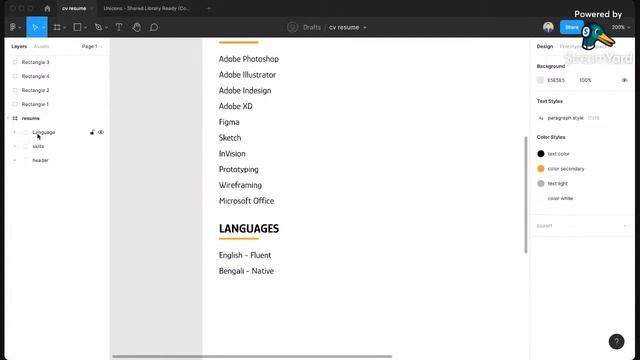Open Pen tool options dropdown arrow
Screen dimensions: 640x360
(106, 28)
